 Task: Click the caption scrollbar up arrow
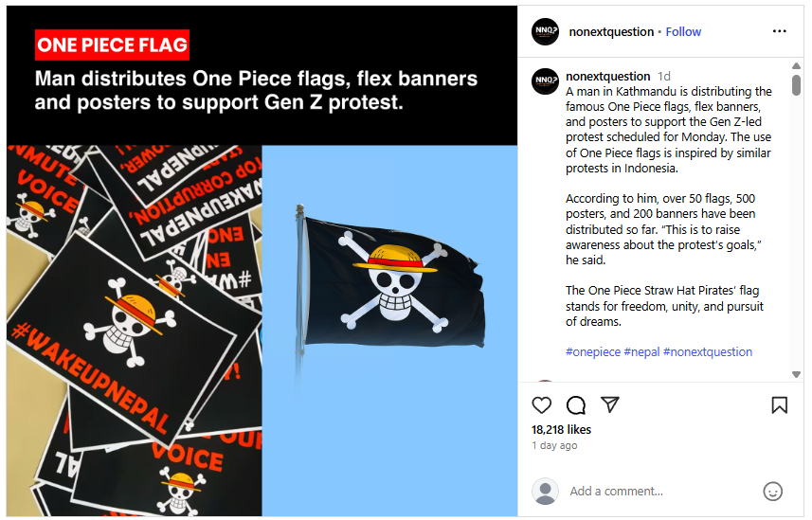(796, 65)
